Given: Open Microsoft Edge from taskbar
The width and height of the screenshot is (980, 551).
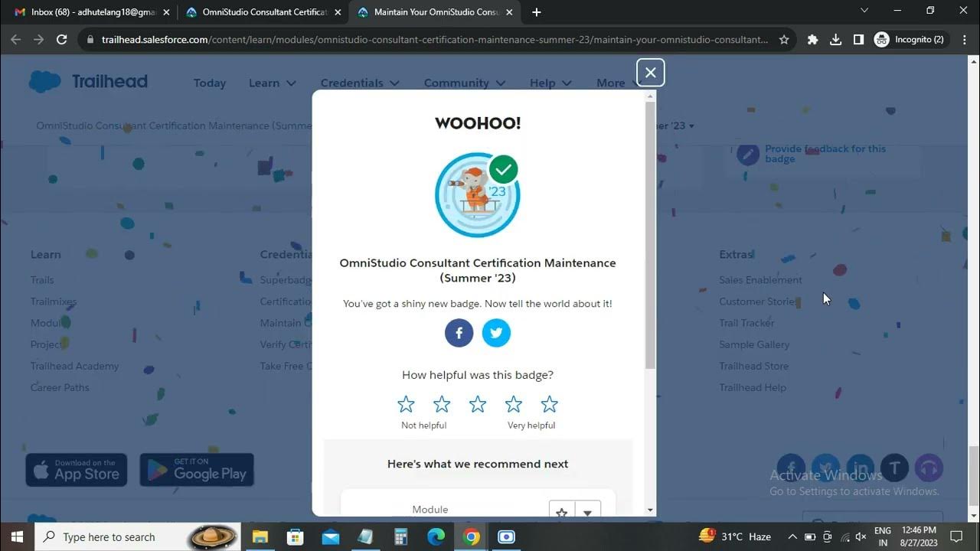Looking at the screenshot, I should 436,536.
